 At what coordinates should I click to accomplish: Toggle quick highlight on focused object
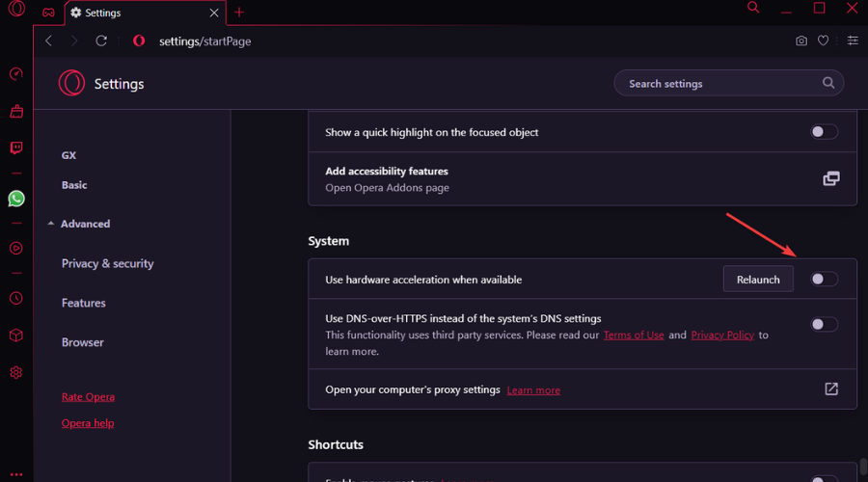[824, 132]
